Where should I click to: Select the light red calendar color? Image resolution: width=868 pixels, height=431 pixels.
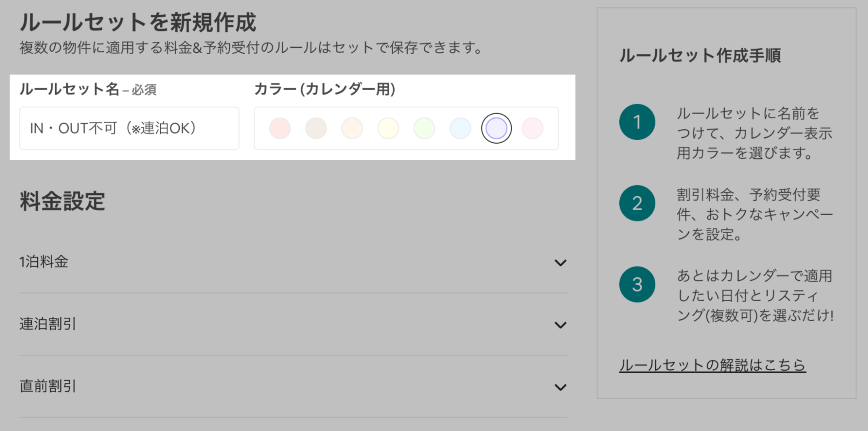pyautogui.click(x=280, y=128)
